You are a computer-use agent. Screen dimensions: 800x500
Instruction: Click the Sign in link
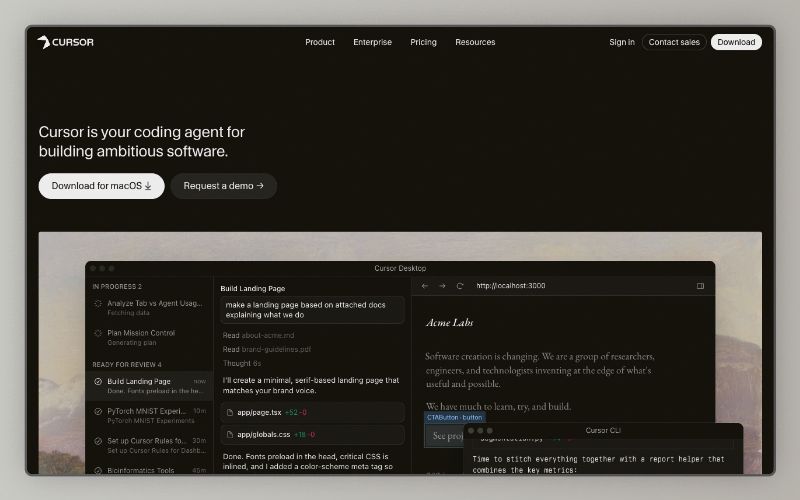point(622,42)
